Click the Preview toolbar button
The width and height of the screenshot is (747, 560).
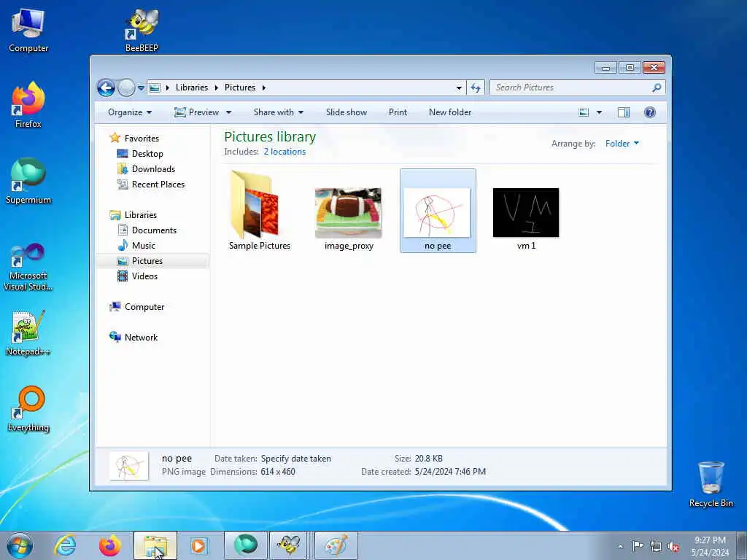tap(197, 112)
